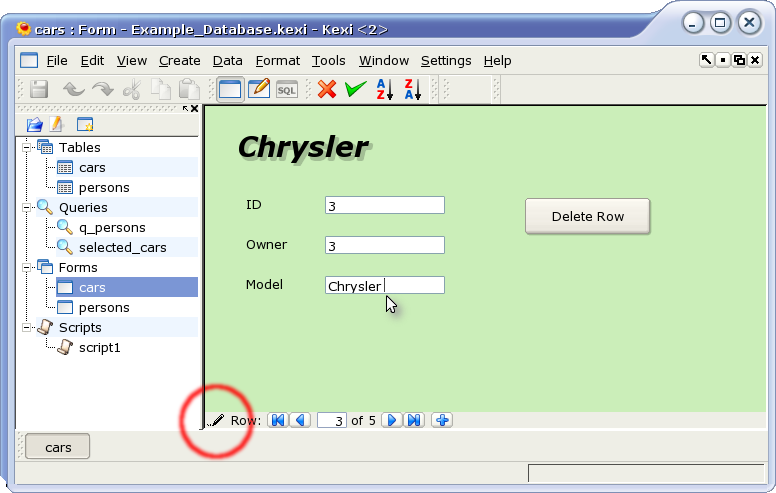Screen dimensions: 776x493
Task: Open the persons form in navigator
Action: [104, 307]
